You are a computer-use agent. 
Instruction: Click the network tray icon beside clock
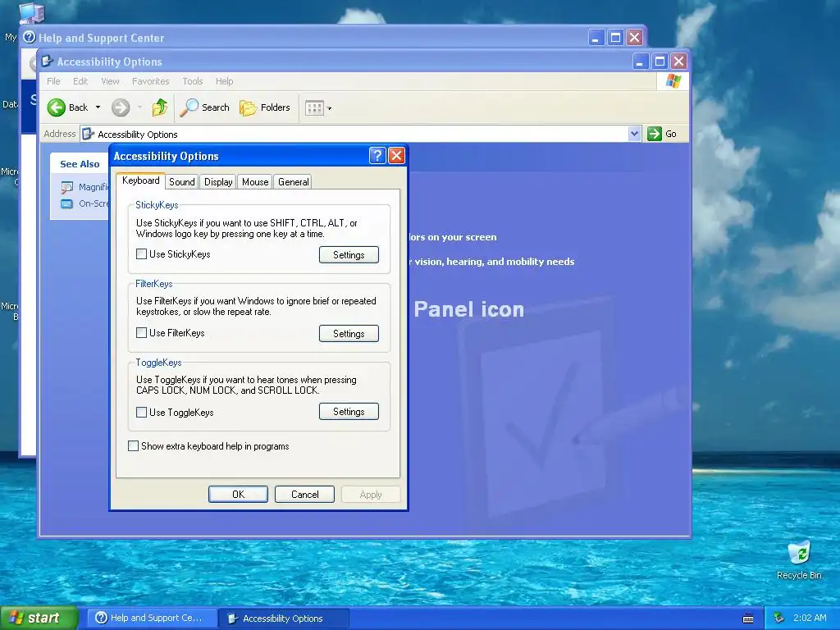coord(778,618)
